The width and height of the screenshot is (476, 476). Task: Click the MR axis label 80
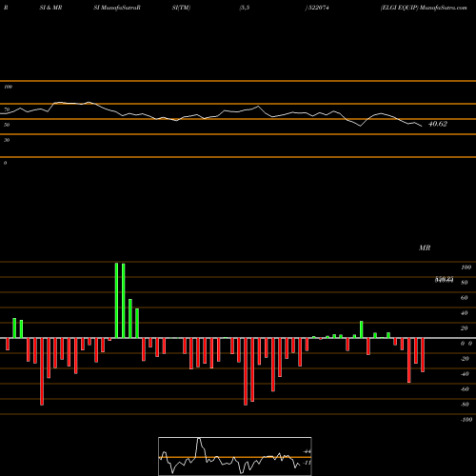pyautogui.click(x=465, y=283)
